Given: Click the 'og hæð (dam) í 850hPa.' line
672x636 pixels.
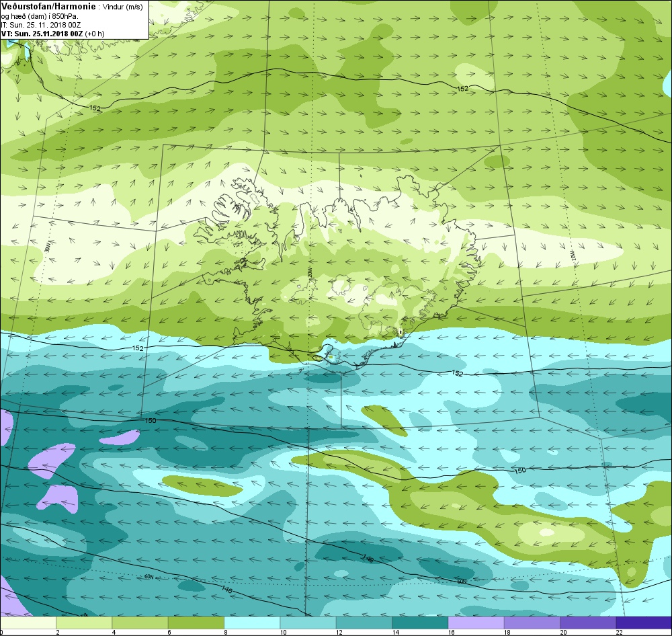Looking at the screenshot, I should click(x=40, y=16).
